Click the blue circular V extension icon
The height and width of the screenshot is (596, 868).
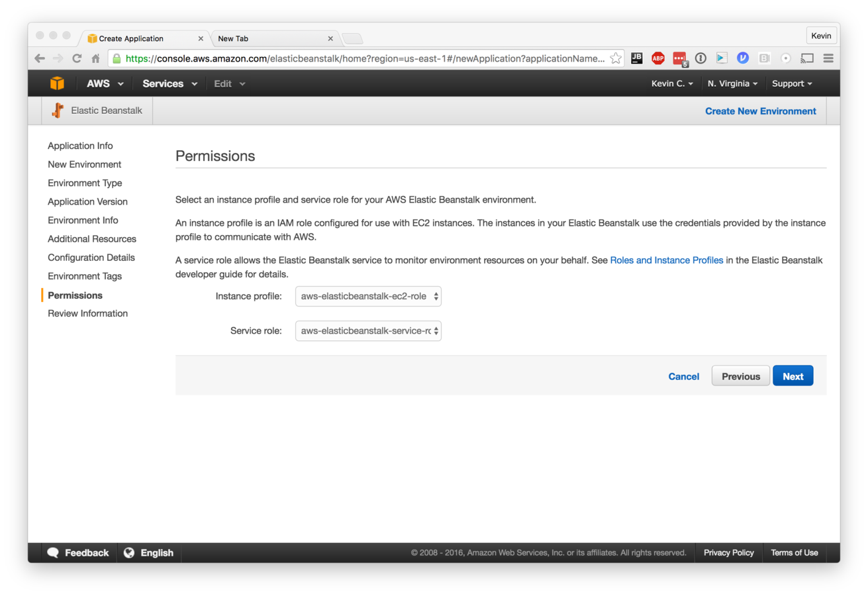(x=743, y=58)
